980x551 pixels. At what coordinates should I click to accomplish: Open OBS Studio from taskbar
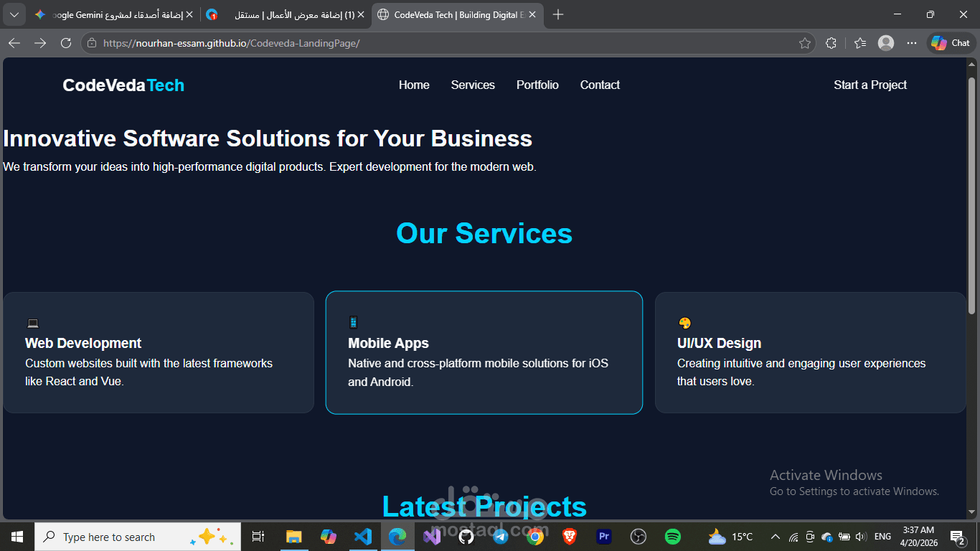639,537
